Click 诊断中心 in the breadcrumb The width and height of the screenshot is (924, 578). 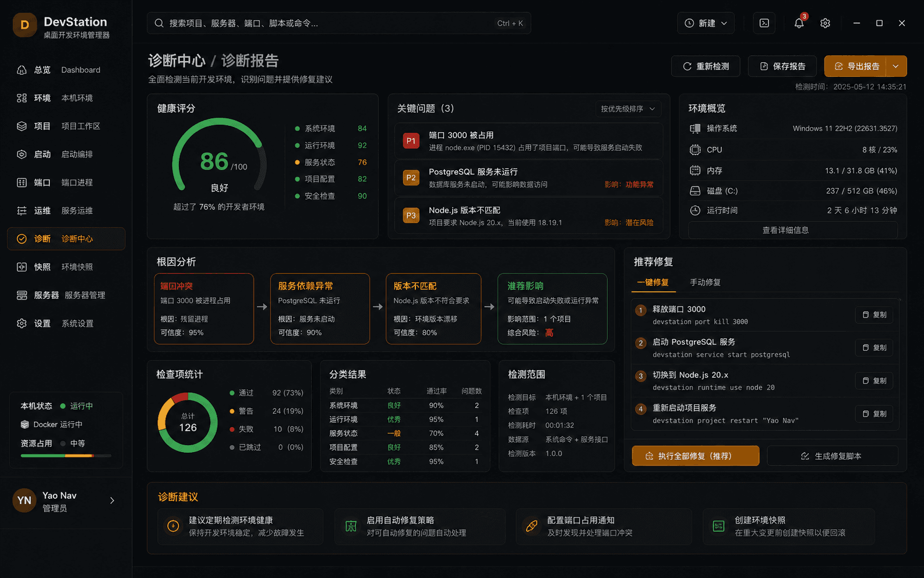tap(177, 61)
